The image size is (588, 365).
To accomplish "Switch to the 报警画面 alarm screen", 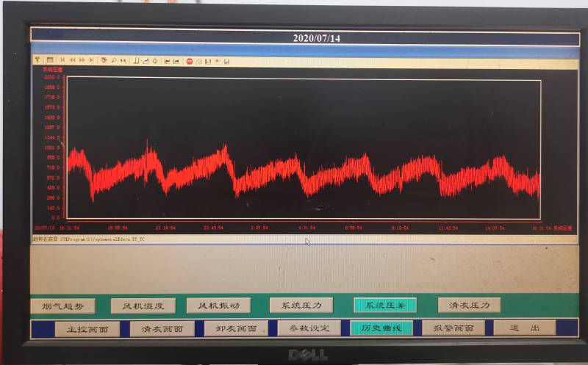I will point(453,328).
